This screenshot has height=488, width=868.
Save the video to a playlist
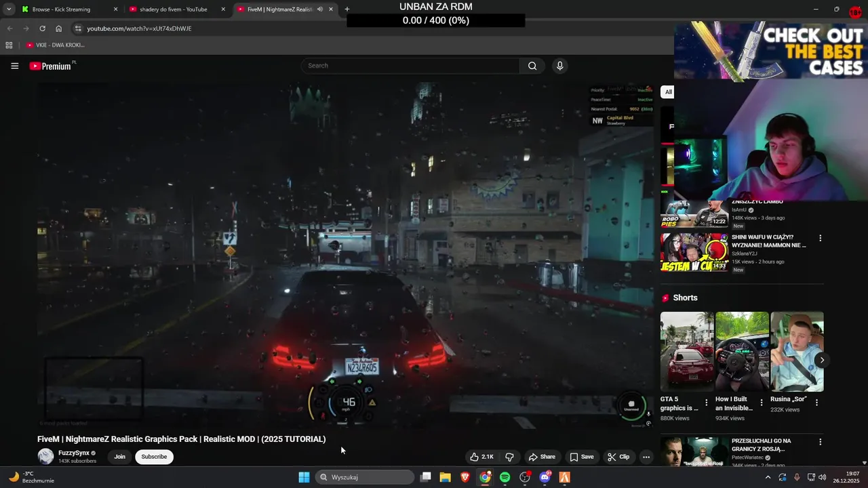582,457
